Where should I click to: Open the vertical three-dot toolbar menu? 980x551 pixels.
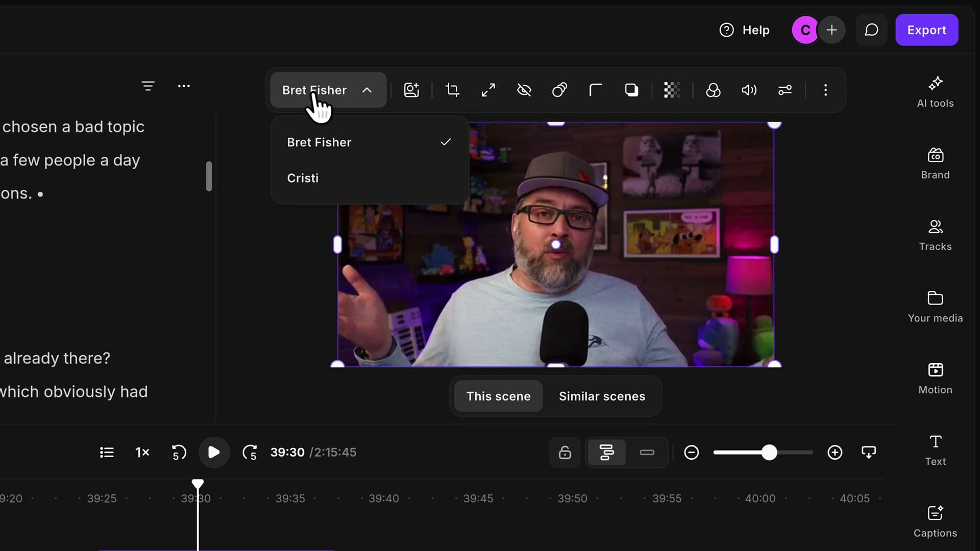coord(825,90)
